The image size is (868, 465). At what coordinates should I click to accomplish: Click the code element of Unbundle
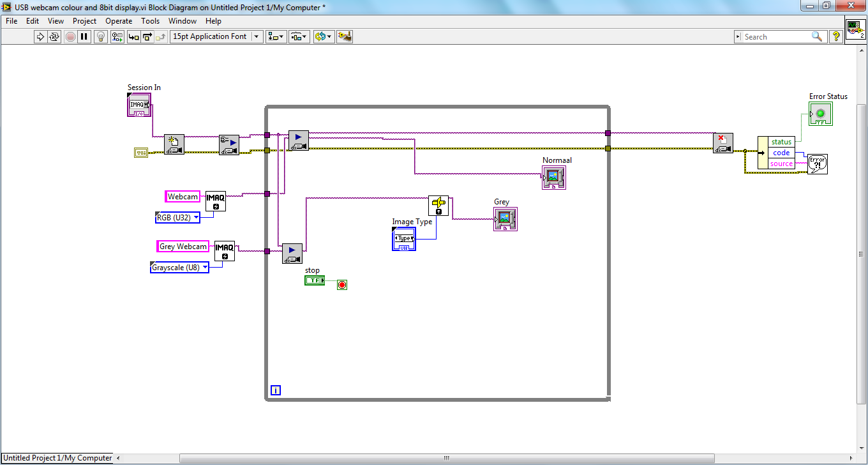click(781, 153)
